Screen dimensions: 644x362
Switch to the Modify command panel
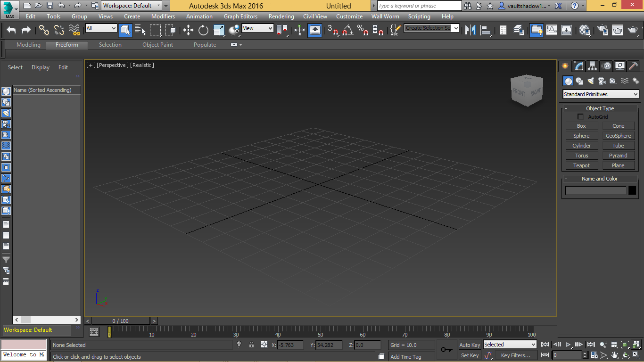tap(578, 66)
